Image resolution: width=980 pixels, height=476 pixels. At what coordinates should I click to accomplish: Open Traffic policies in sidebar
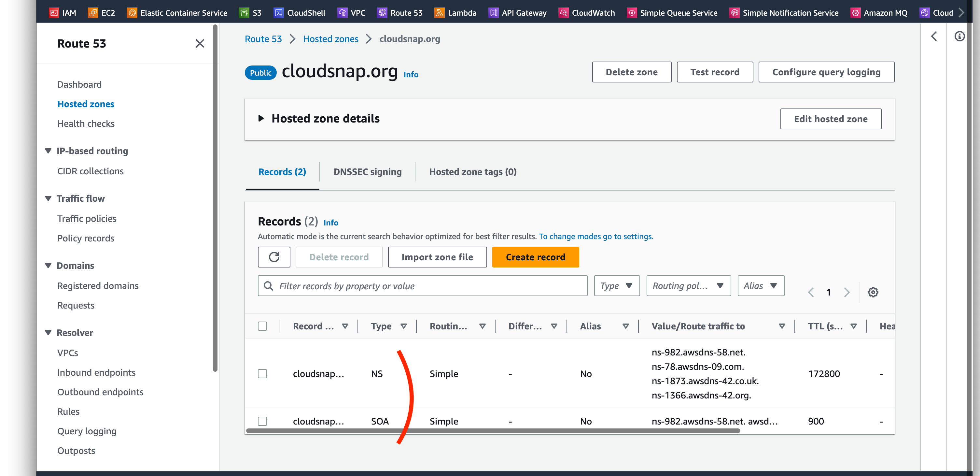[87, 219]
